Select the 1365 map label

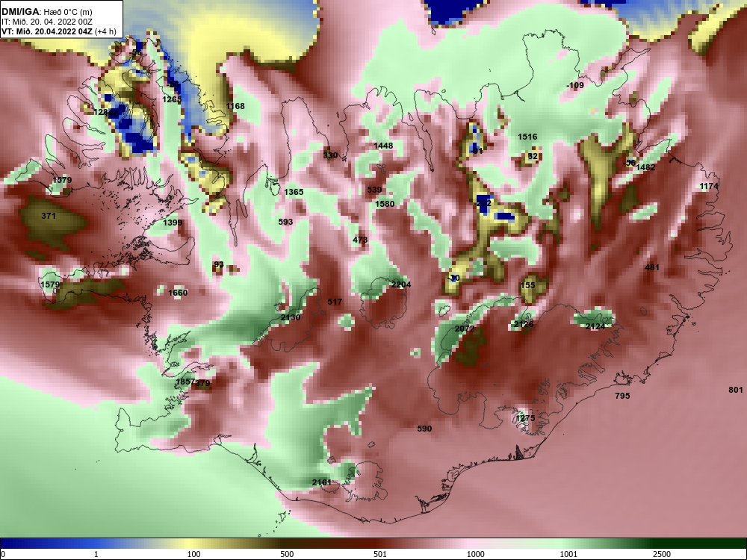294,192
